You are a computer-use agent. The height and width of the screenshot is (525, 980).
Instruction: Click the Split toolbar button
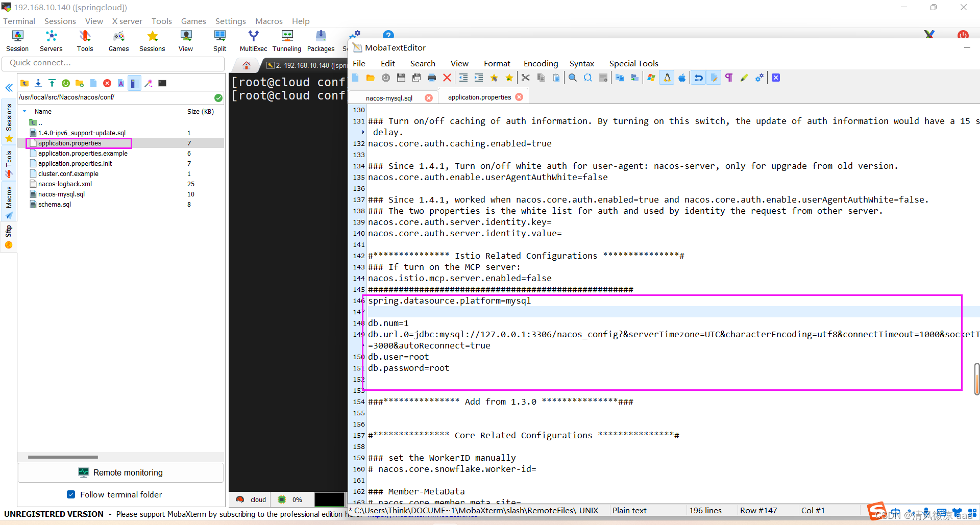pyautogui.click(x=220, y=41)
